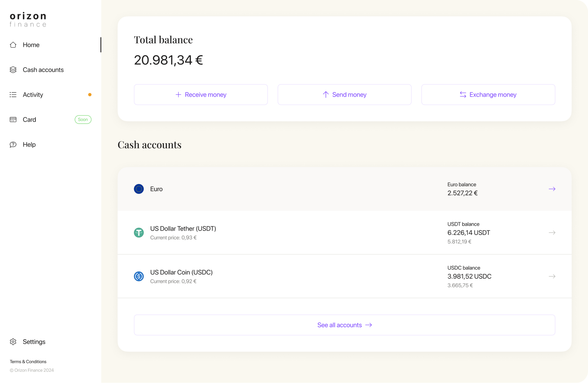The image size is (588, 383).
Task: Click the USDT balance label
Action: [463, 224]
